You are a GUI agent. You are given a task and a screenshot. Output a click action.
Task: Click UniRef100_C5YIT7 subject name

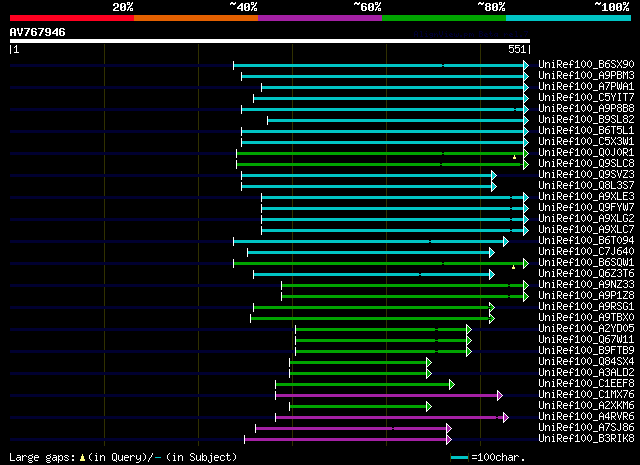point(586,98)
